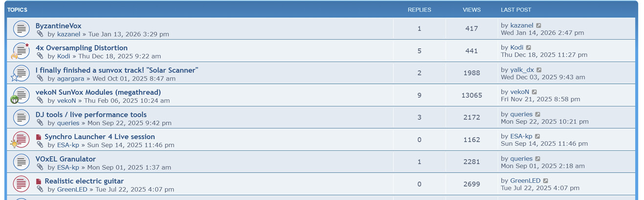Open profile of last poster yalk_dx
Screen dimensions: 644x200
tap(522, 70)
